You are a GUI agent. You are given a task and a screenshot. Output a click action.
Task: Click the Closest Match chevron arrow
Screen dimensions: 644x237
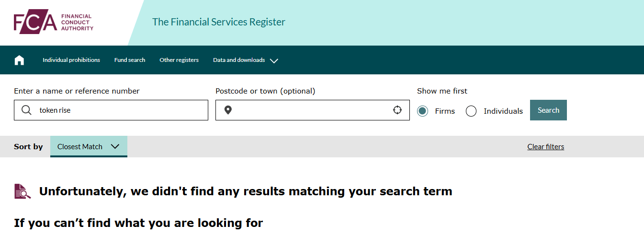pyautogui.click(x=115, y=146)
